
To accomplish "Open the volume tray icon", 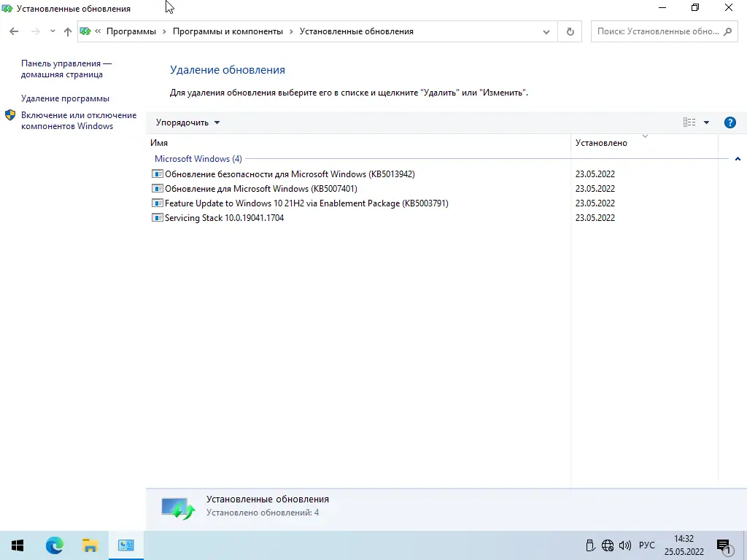I will click(x=624, y=545).
